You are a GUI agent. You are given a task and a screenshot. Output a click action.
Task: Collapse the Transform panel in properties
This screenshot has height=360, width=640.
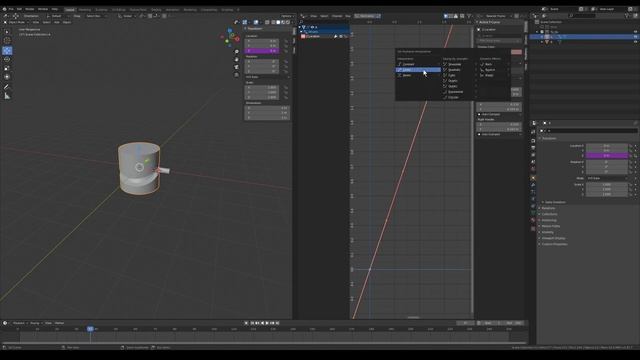pos(548,138)
